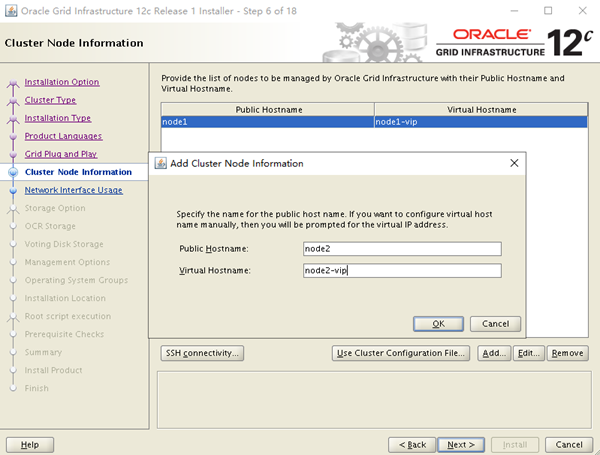
Task: Click the Virtual Hostname column header
Action: (x=481, y=109)
